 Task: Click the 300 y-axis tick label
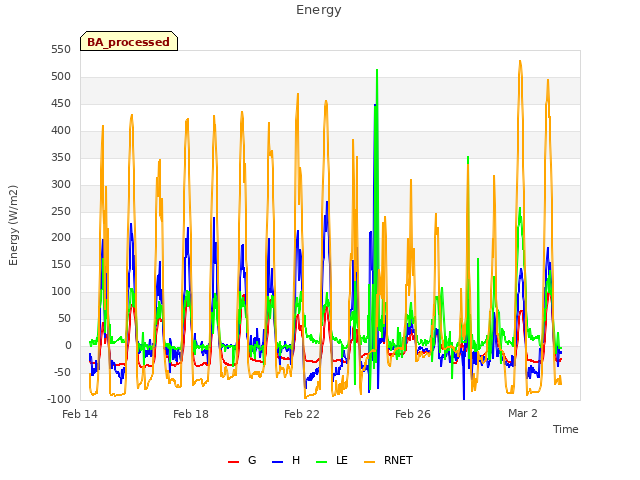[x=61, y=184]
